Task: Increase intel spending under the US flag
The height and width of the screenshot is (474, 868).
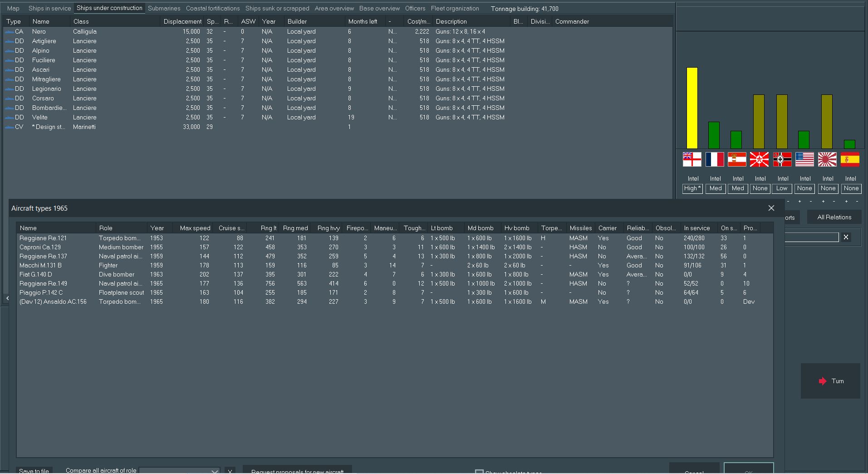Action: 799,202
